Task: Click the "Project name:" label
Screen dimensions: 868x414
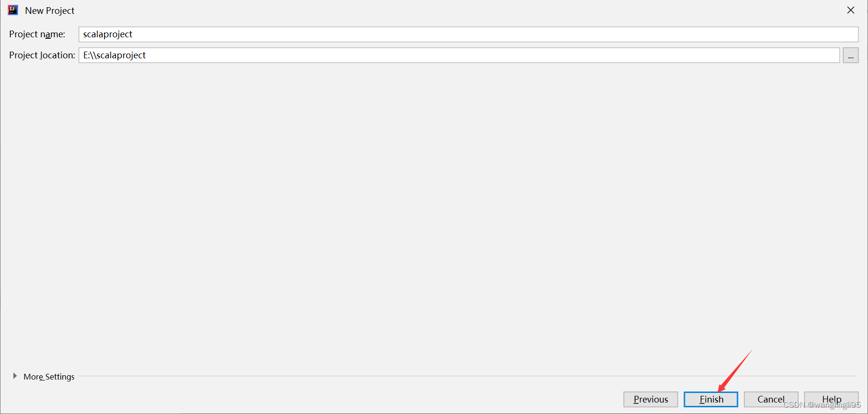Action: pos(37,34)
